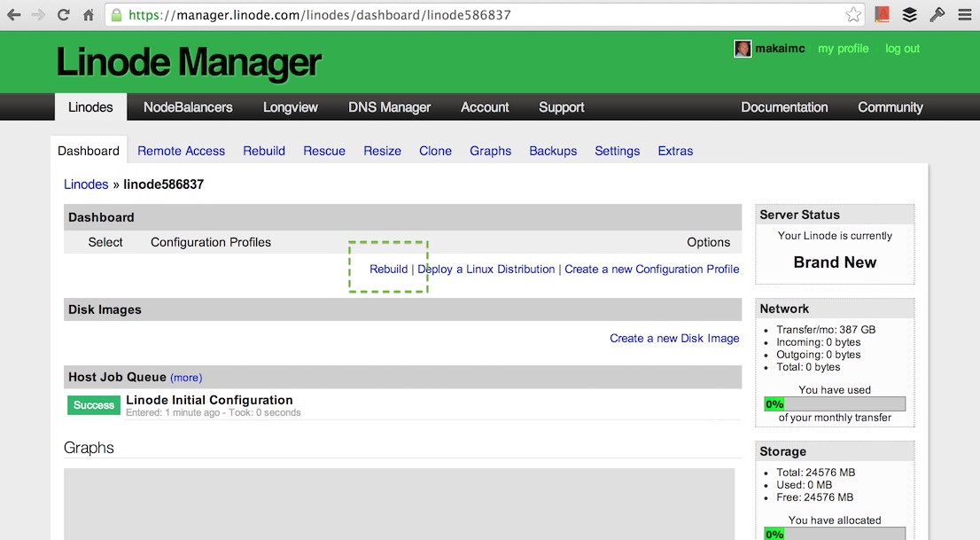Go to the Longview navigation tab
Viewport: 980px width, 540px height.
[x=291, y=107]
